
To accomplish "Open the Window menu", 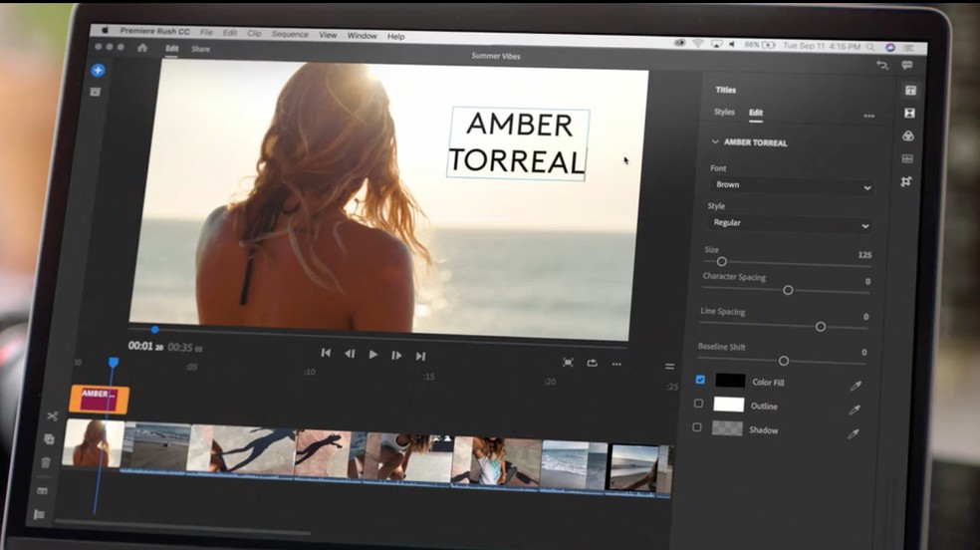I will point(362,36).
